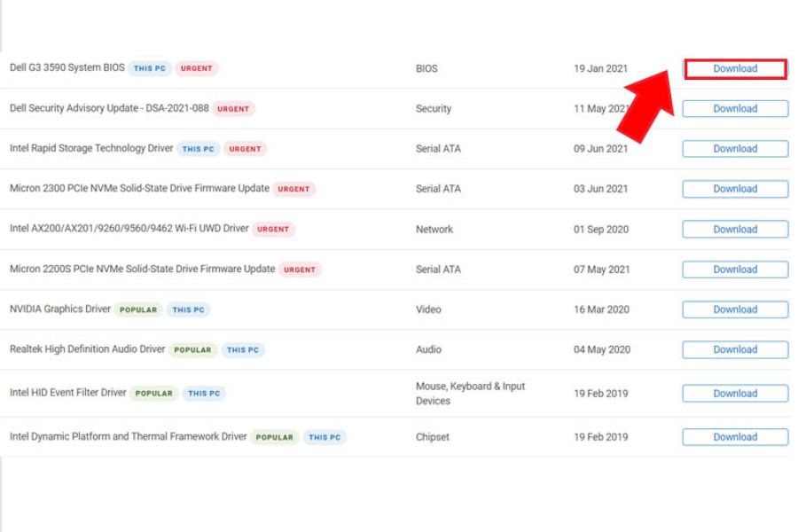Click the NVIDIA Graphics Driver title
The width and height of the screenshot is (798, 532).
(x=60, y=309)
